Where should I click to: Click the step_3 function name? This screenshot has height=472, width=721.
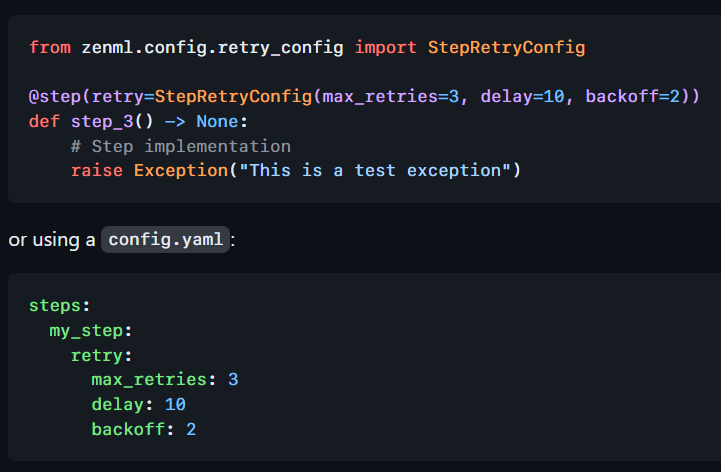102,122
